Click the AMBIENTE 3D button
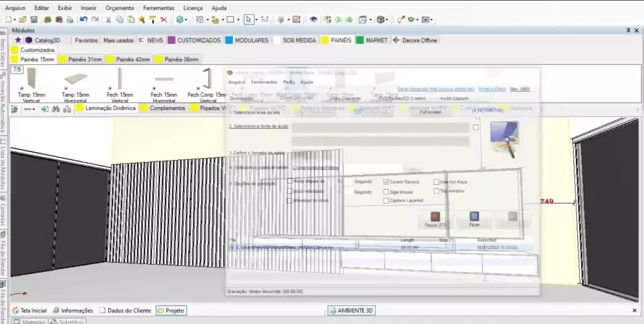This screenshot has height=324, width=644. 352,310
